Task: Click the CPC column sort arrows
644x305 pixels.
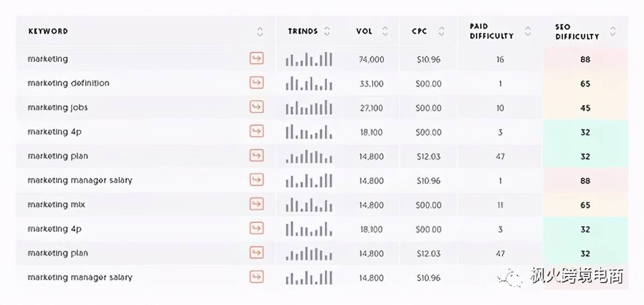Action: coord(441,31)
